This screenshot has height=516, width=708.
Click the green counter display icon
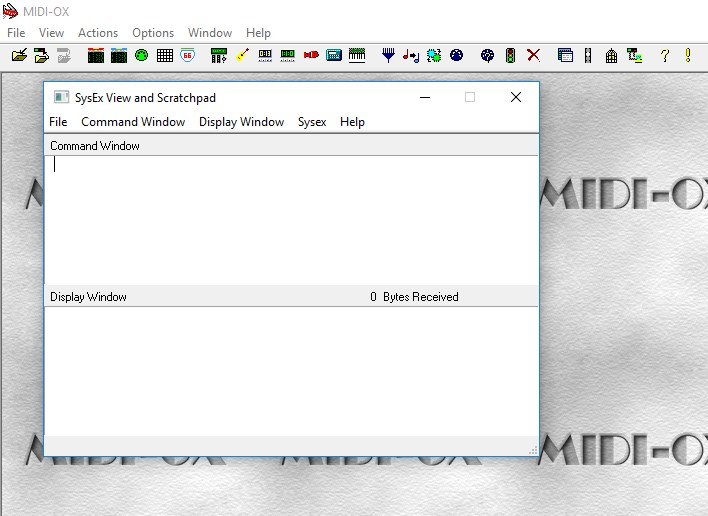288,56
